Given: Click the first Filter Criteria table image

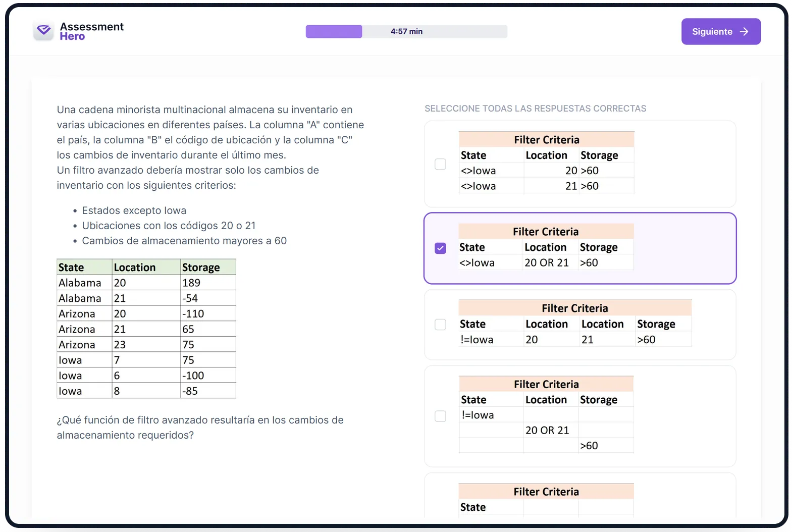Looking at the screenshot, I should [x=546, y=163].
